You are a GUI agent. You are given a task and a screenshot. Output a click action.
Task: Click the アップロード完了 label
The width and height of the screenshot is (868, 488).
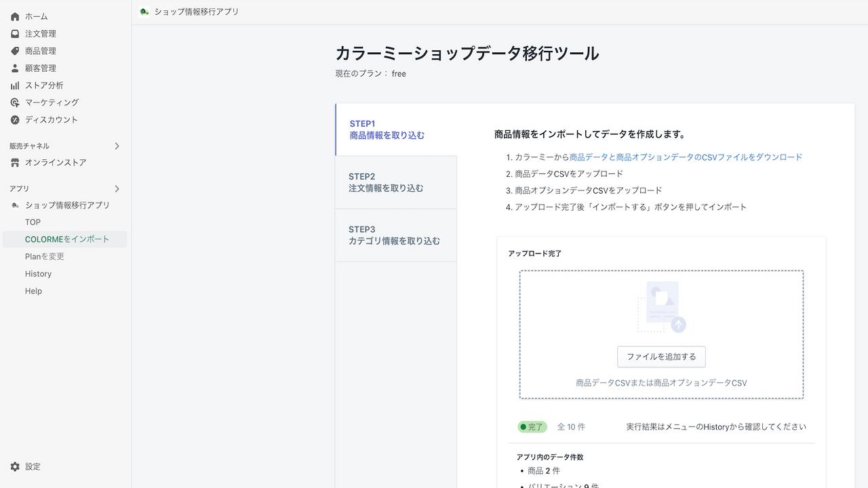(x=535, y=253)
